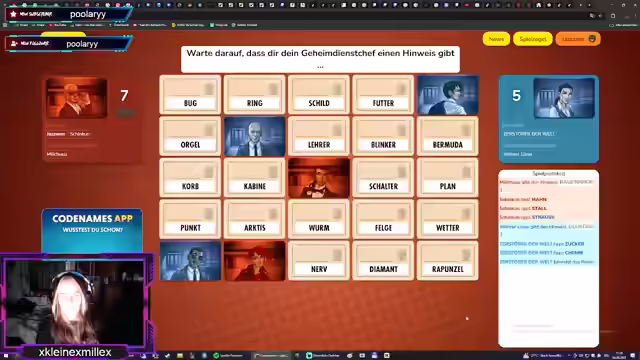Image resolution: width=640 pixels, height=360 pixels.
Task: Click blue team remaining count 5
Action: click(516, 96)
